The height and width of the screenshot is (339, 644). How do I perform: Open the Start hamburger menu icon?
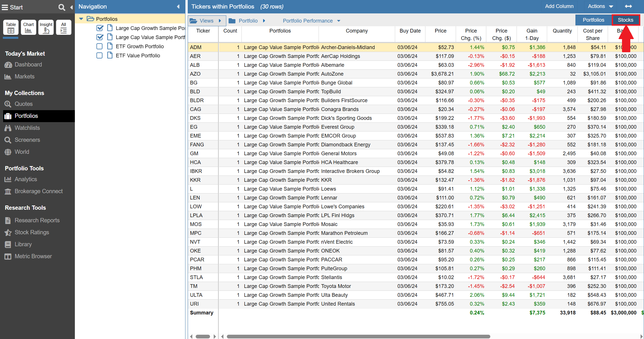tap(5, 7)
